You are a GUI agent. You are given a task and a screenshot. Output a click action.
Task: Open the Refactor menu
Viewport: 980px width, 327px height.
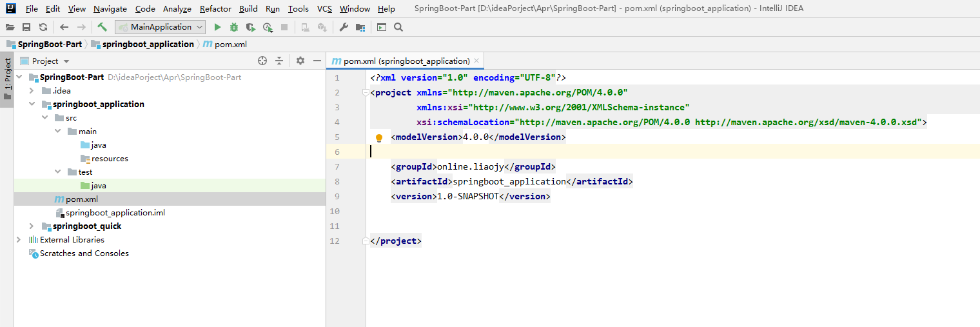215,9
